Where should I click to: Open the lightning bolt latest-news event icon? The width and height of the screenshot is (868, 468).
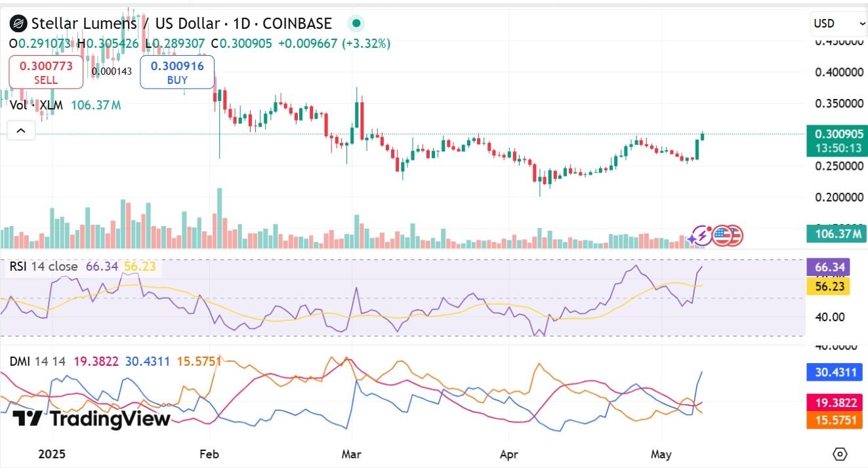click(703, 235)
